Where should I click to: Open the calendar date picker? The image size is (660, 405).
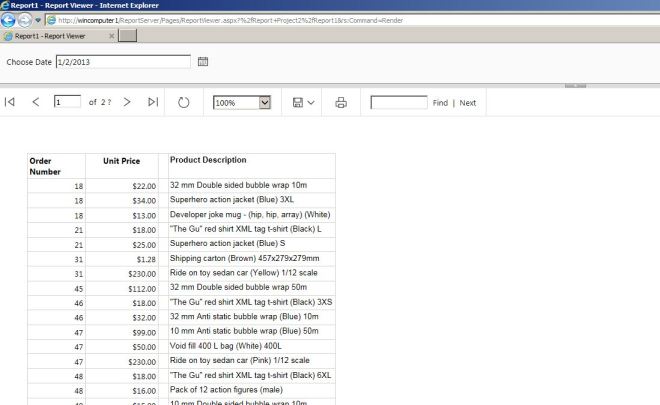click(203, 62)
